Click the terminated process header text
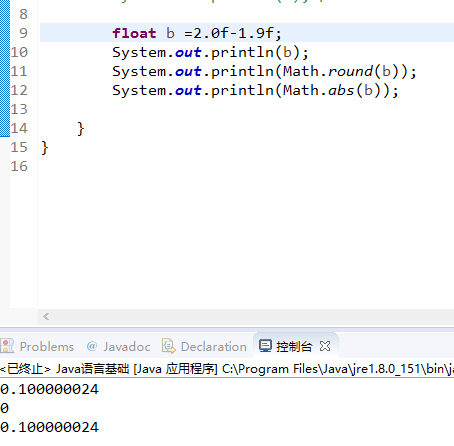The image size is (454, 446). click(x=227, y=369)
